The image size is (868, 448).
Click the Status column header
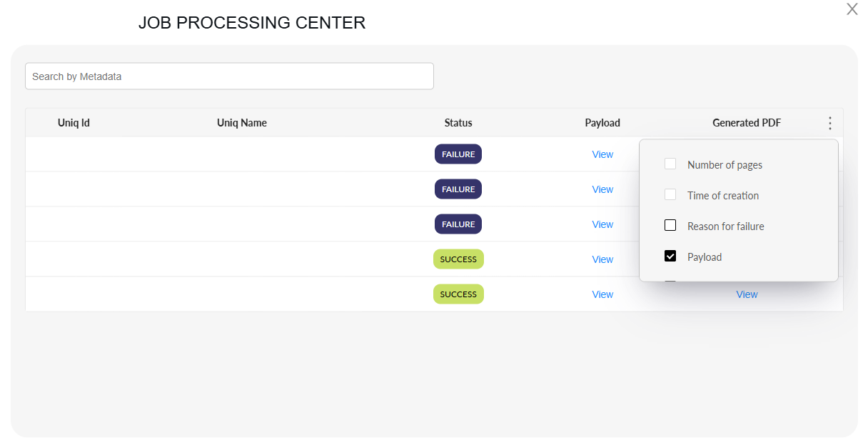point(458,123)
